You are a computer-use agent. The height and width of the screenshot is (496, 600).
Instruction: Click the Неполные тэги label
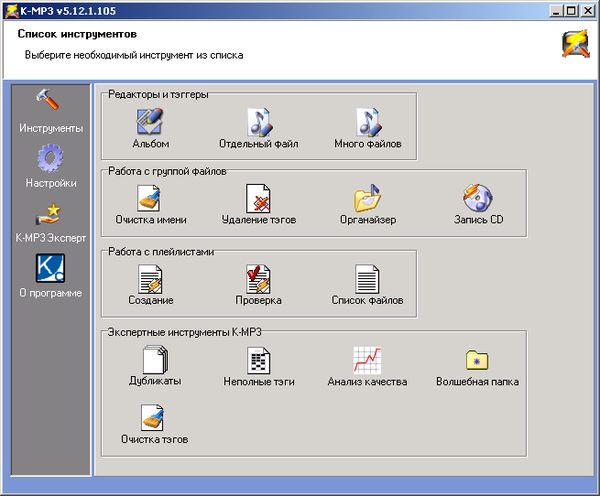pyautogui.click(x=259, y=382)
